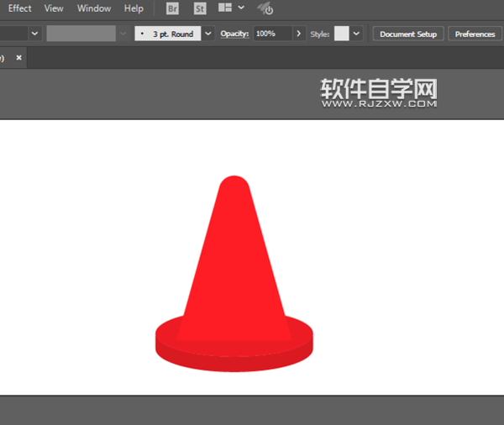Expand the width profile dropdown arrow
Viewport: 504px width, 425px height.
[x=123, y=34]
